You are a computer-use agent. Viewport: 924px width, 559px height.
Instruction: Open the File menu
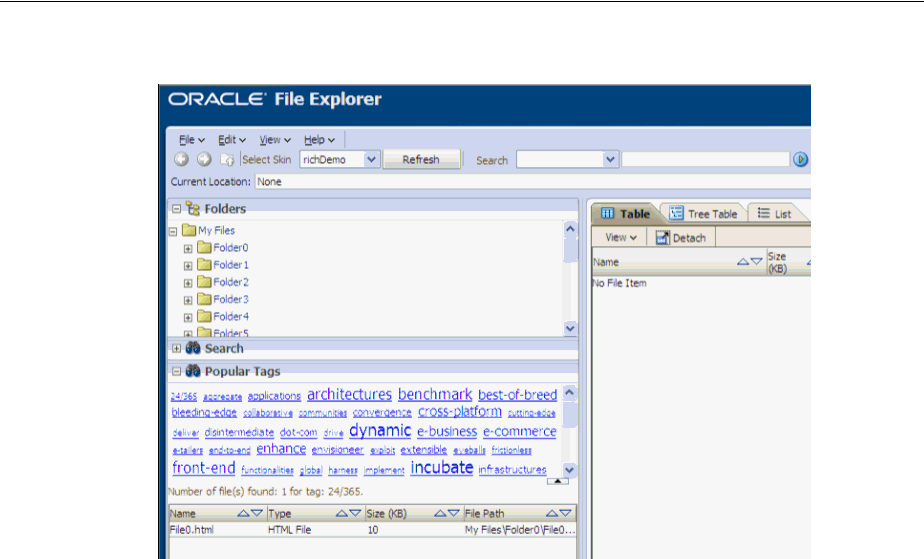192,140
